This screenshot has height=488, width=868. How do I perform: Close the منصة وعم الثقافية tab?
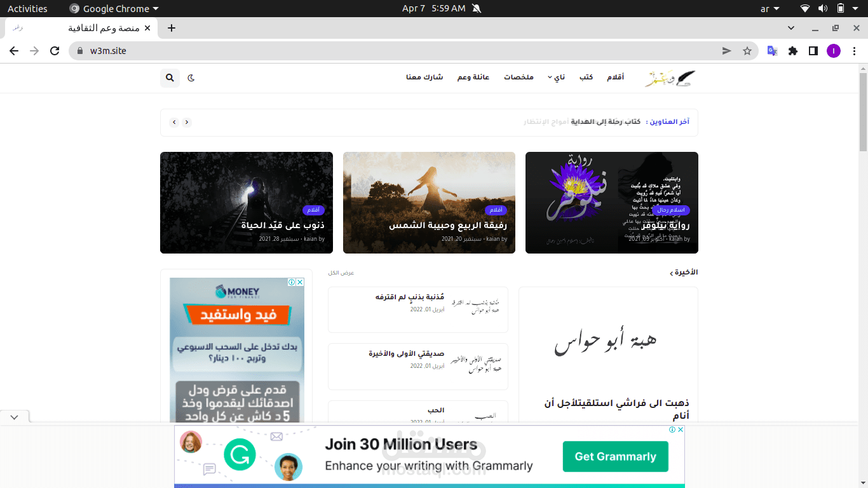(x=147, y=28)
